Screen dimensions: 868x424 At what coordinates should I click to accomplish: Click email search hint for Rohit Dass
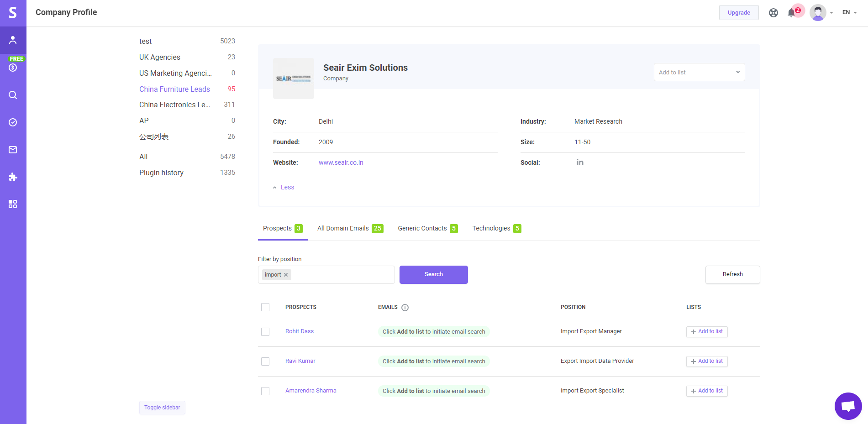coord(434,332)
